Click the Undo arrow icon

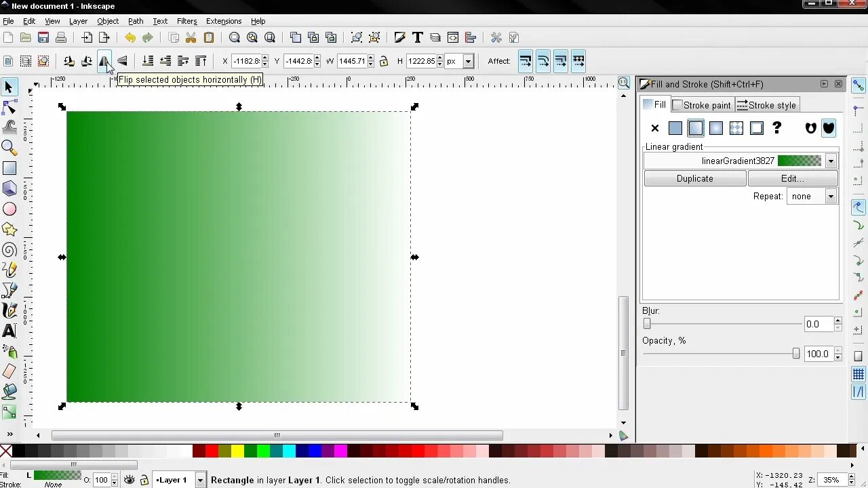click(x=130, y=37)
